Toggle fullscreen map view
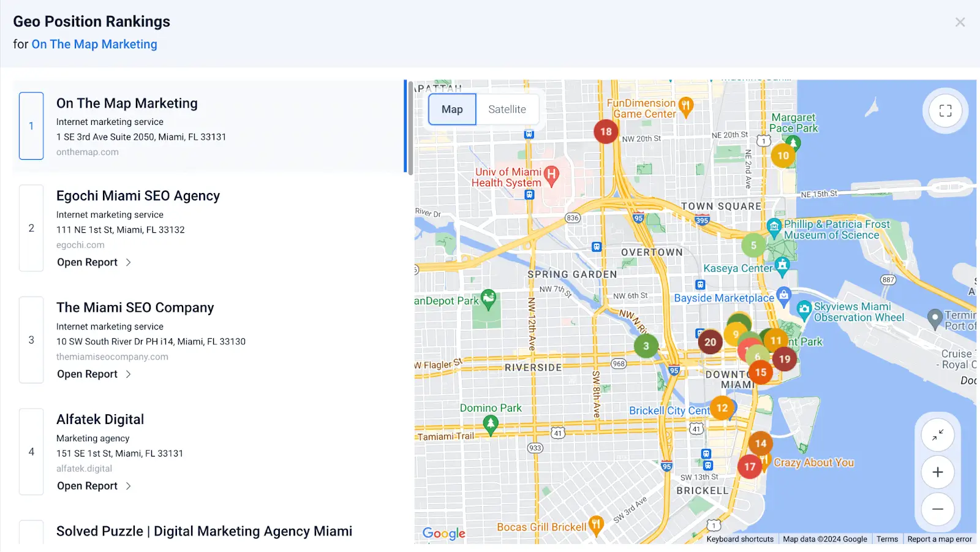This screenshot has height=552, width=980. (x=945, y=111)
